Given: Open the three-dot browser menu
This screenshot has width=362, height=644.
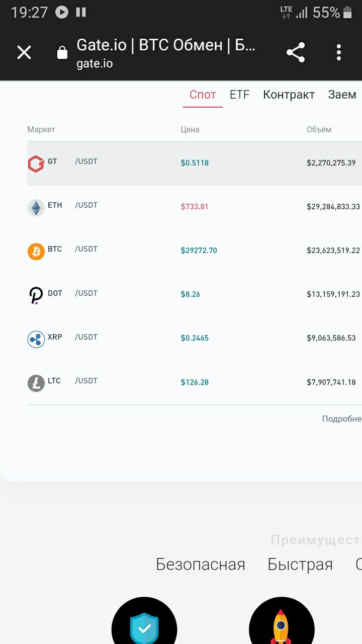Looking at the screenshot, I should click(339, 52).
